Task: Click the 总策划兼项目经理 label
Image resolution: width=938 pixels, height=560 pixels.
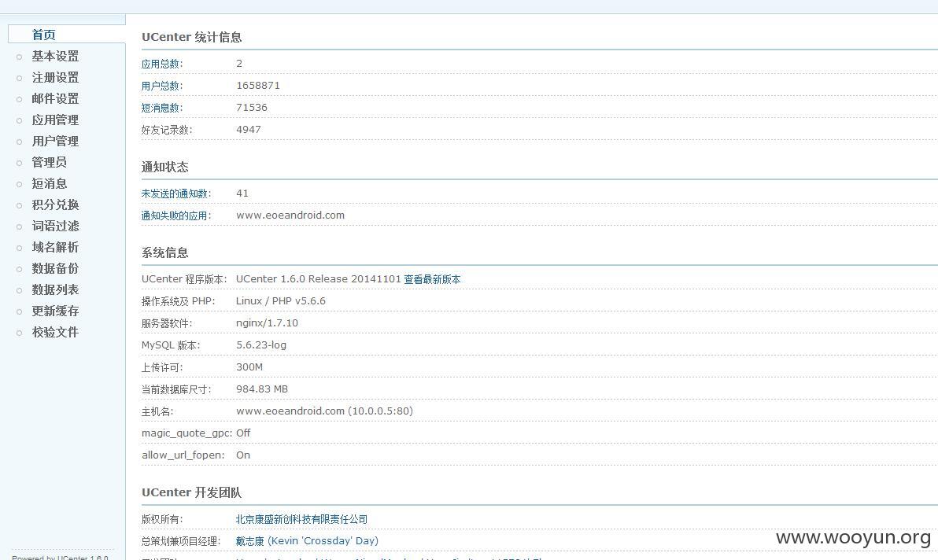Action: (181, 541)
